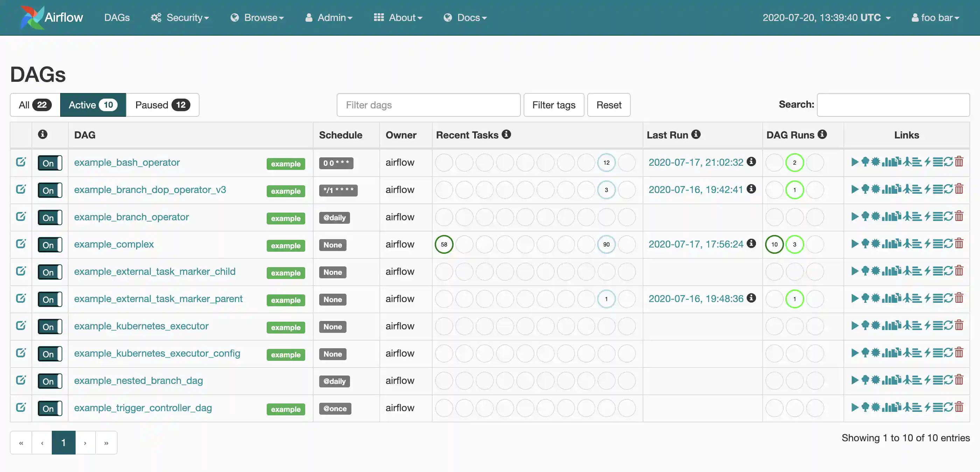Toggle example_bash_operator On switch off
The width and height of the screenshot is (980, 472).
49,163
